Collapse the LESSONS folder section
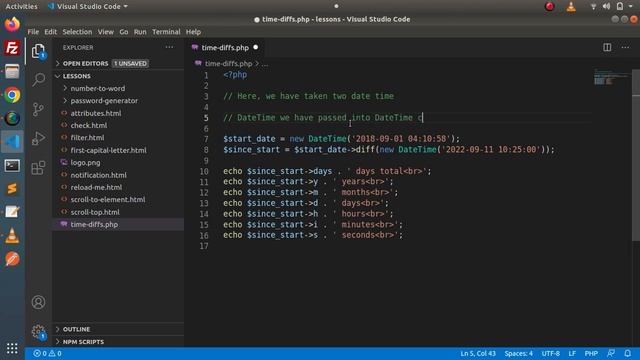640x360 pixels. 77,76
